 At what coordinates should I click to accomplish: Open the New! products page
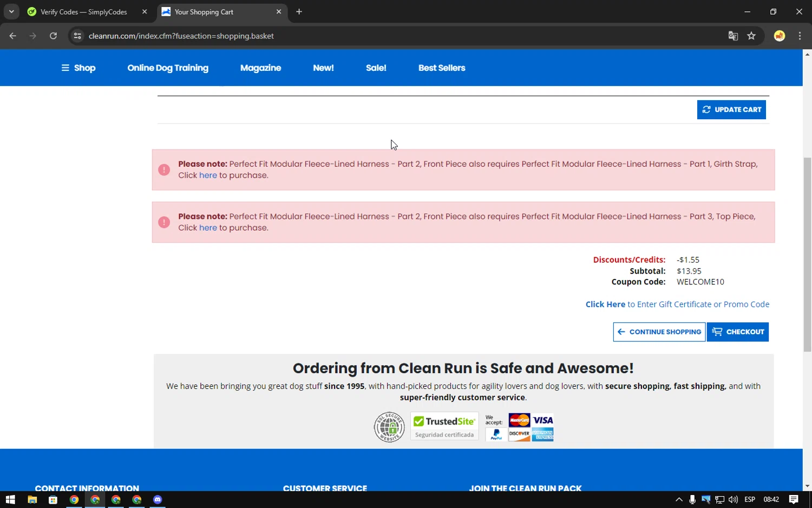323,68
